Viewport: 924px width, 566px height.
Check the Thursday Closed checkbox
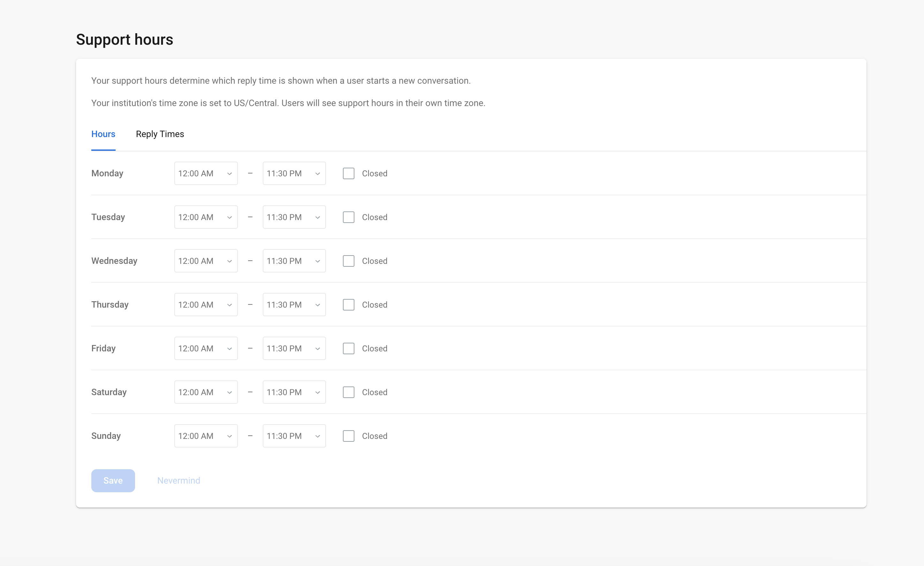pyautogui.click(x=348, y=305)
